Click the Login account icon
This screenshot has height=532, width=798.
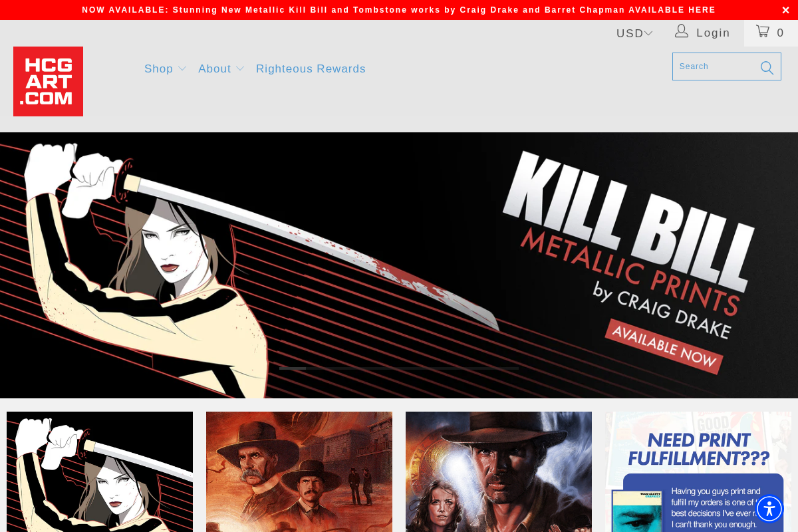[681, 31]
